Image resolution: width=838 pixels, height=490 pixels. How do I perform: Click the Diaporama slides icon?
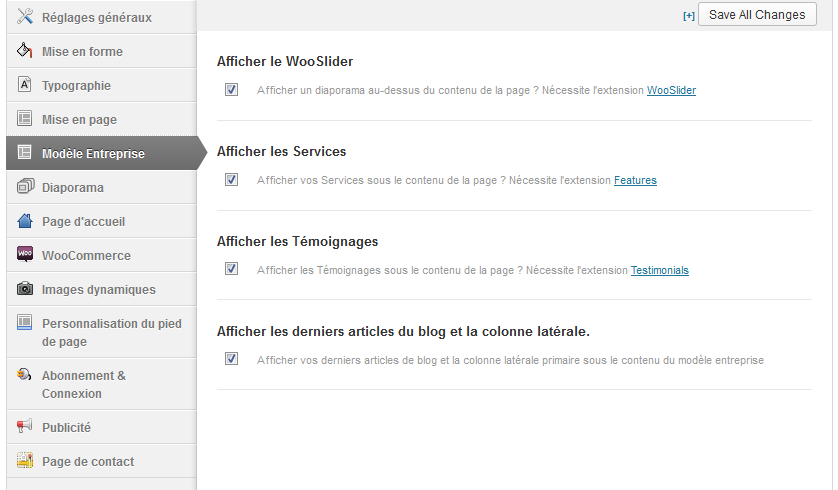pyautogui.click(x=25, y=187)
